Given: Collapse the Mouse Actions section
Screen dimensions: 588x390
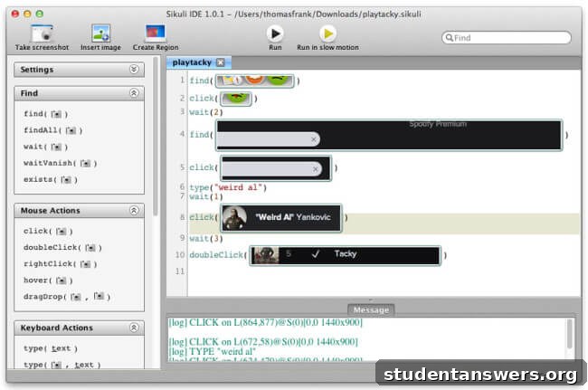Looking at the screenshot, I should click(x=134, y=210).
